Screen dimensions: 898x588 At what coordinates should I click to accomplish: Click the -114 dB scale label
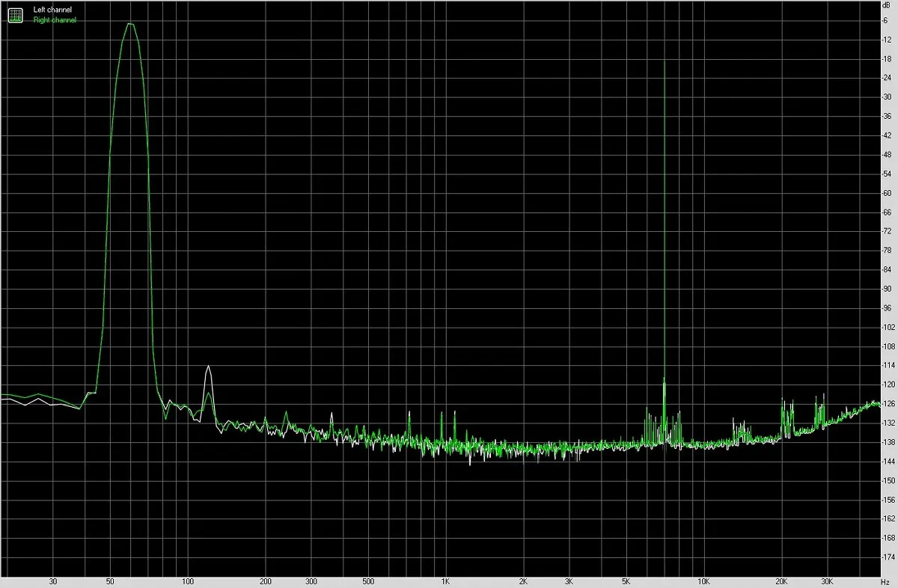[888, 366]
